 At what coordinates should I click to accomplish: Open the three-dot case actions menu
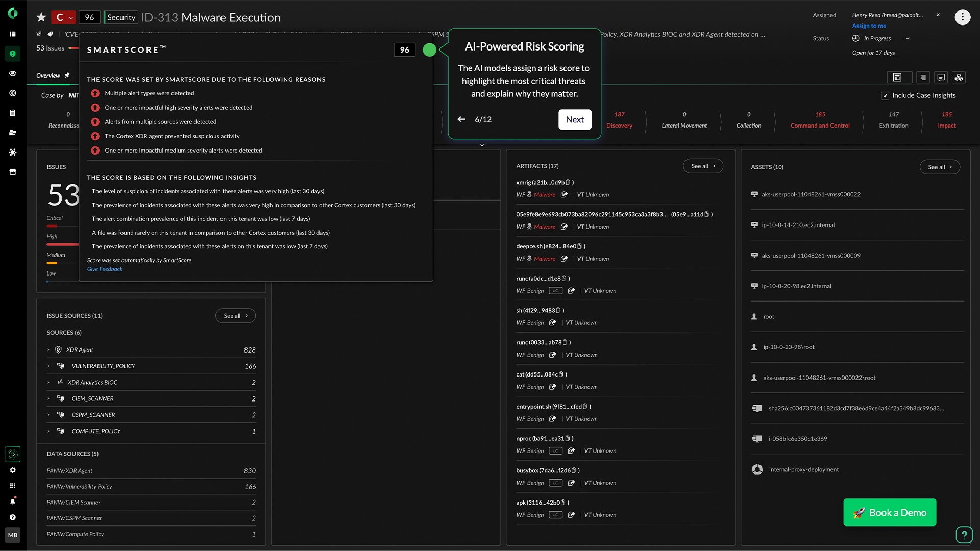pyautogui.click(x=963, y=17)
